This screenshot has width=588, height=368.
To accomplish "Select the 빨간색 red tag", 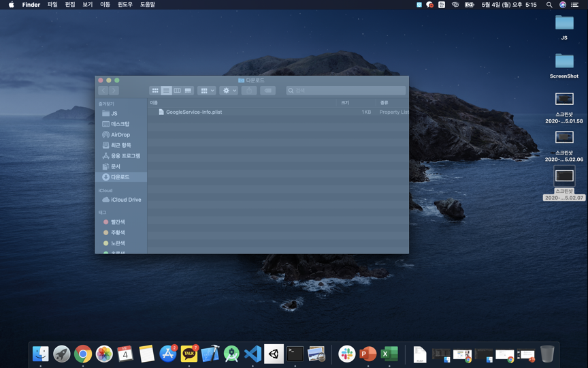I will click(121, 222).
